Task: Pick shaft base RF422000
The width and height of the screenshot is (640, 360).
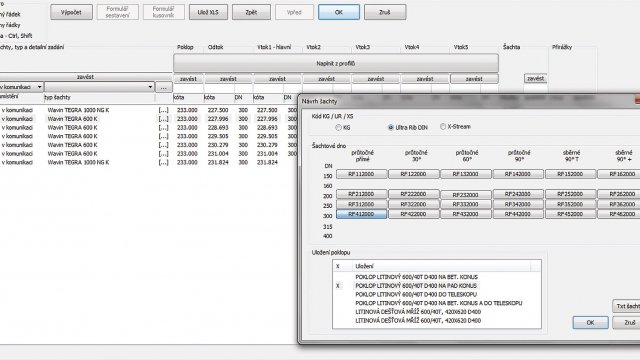Action: (413, 214)
